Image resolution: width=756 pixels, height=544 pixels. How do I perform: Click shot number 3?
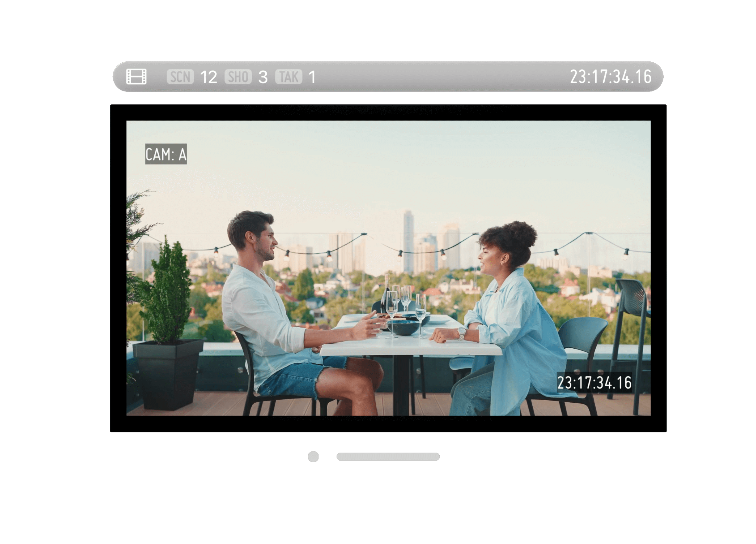[263, 77]
